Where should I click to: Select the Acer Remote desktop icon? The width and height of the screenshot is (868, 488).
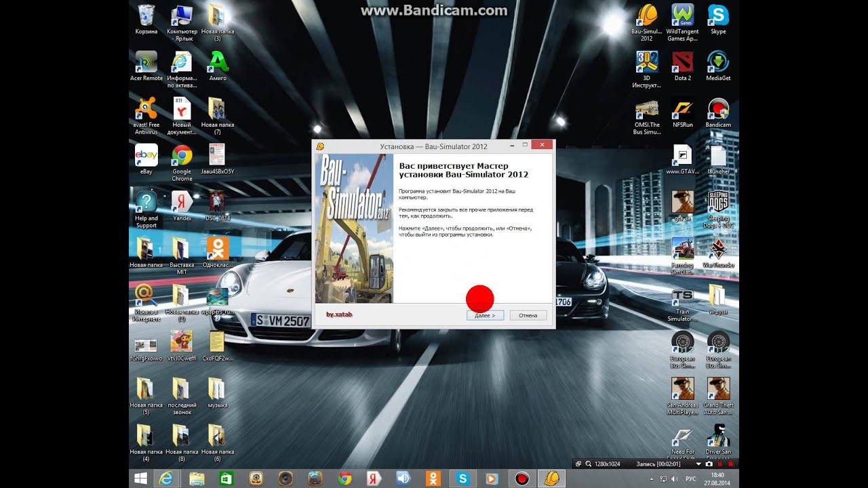click(146, 66)
